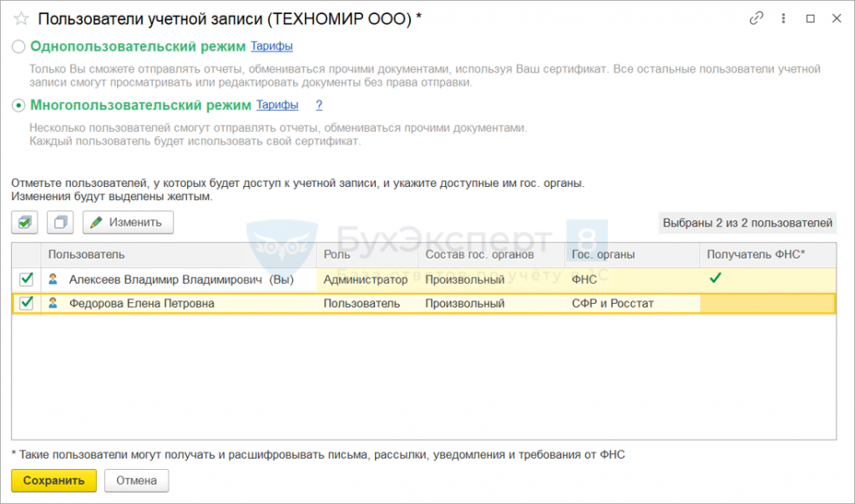Select Произвольный cell in Алексеев row
The image size is (855, 504).
[491, 280]
